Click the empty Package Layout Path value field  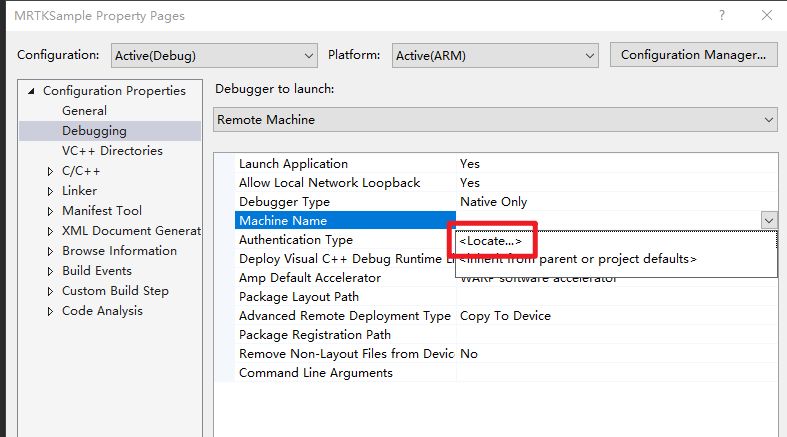point(617,297)
